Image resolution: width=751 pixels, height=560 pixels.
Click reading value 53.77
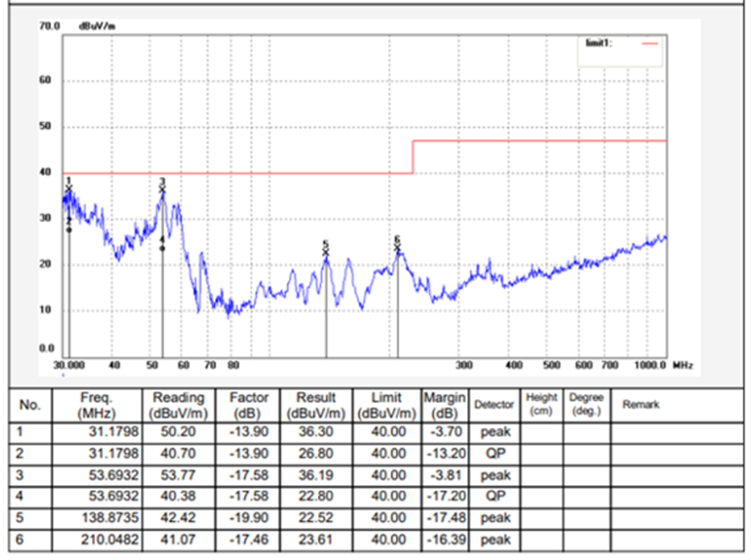click(x=178, y=476)
